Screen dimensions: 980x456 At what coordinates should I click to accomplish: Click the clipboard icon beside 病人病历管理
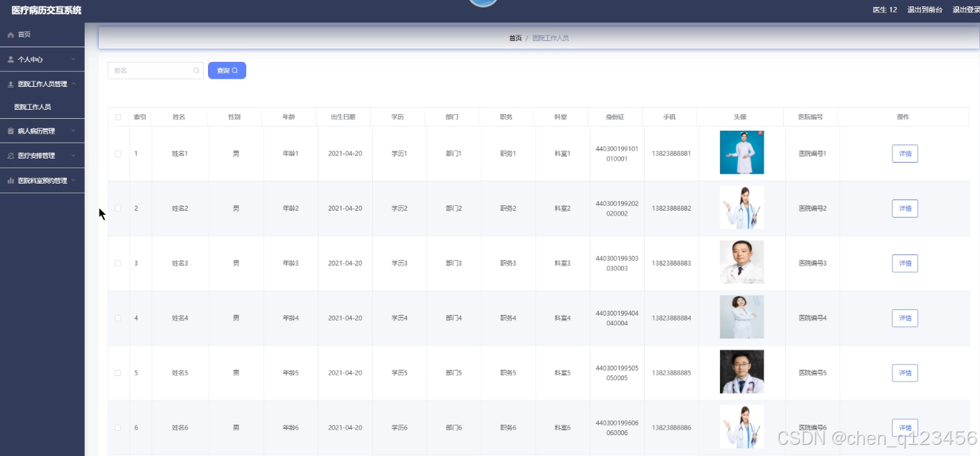click(x=10, y=131)
